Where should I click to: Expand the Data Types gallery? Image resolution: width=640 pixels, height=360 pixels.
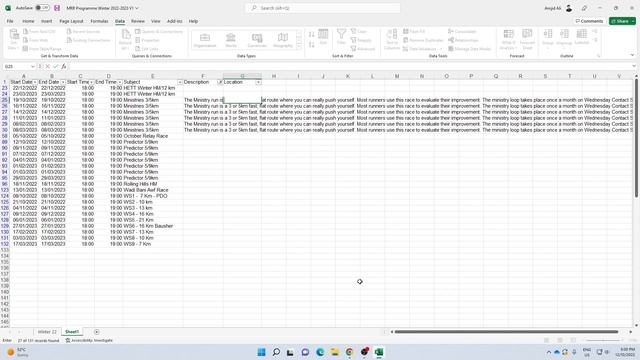[x=299, y=48]
